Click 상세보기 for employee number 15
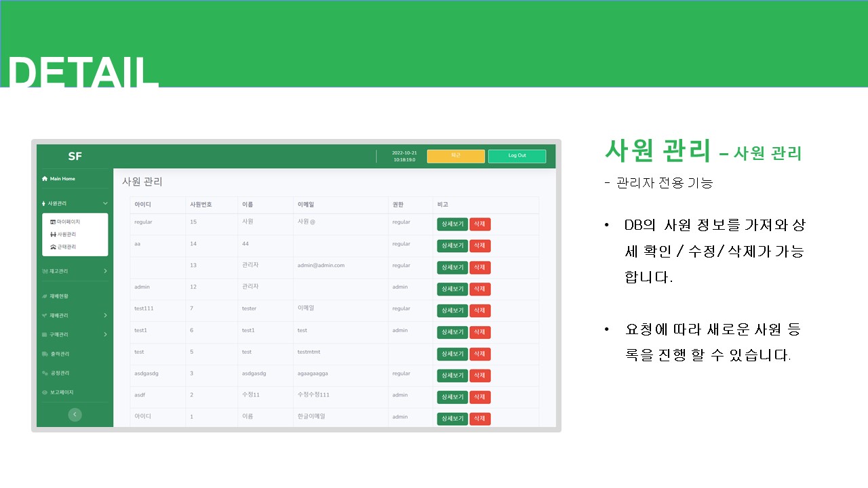The height and width of the screenshot is (488, 868). point(452,224)
